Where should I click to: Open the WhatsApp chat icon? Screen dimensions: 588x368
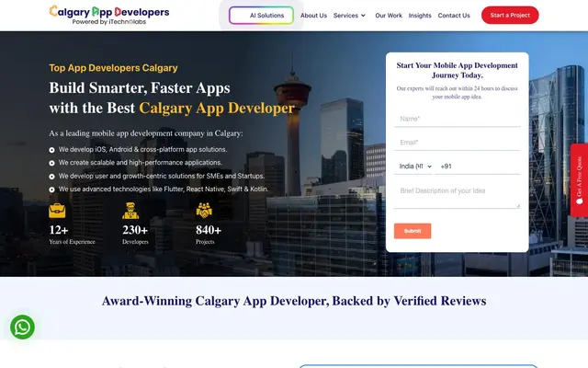point(22,328)
